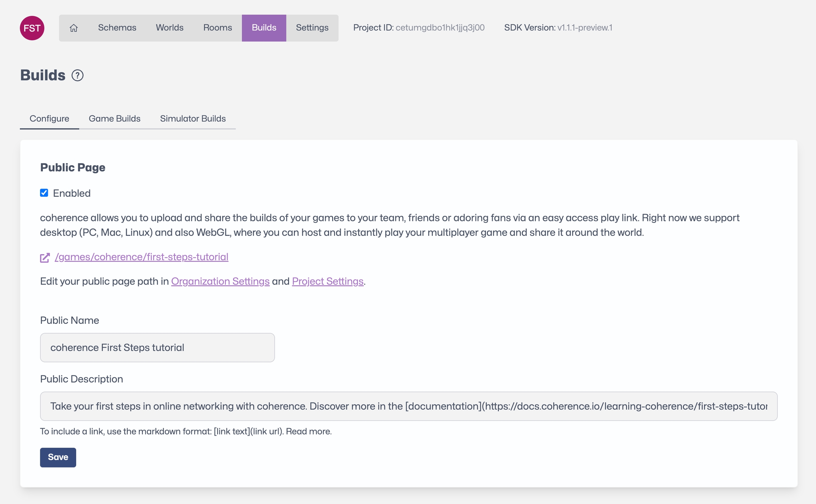Open the /games/coherence/first-steps-tutorial link
Screen dimensions: 816x504
[x=141, y=257]
